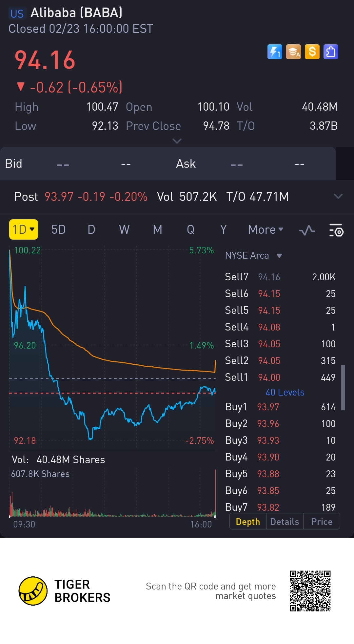The width and height of the screenshot is (354, 644).
Task: Switch chart to D daily timeframe
Action: click(91, 229)
